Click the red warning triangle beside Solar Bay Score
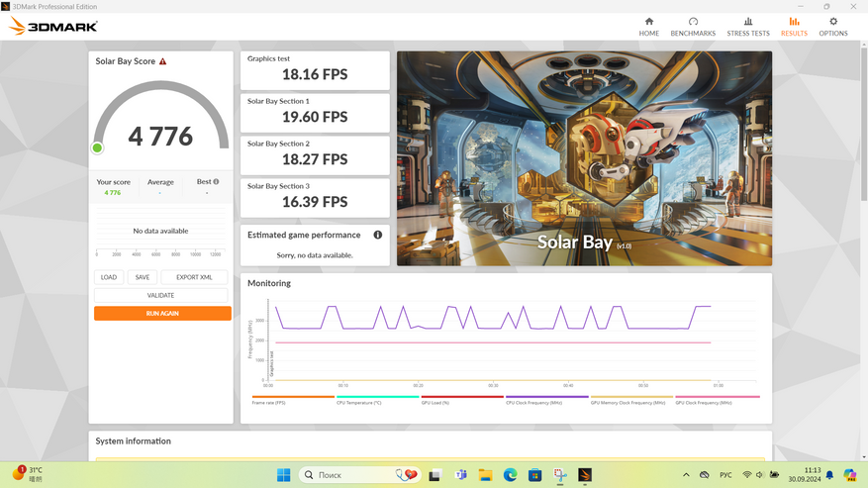This screenshot has height=488, width=868. [x=162, y=61]
